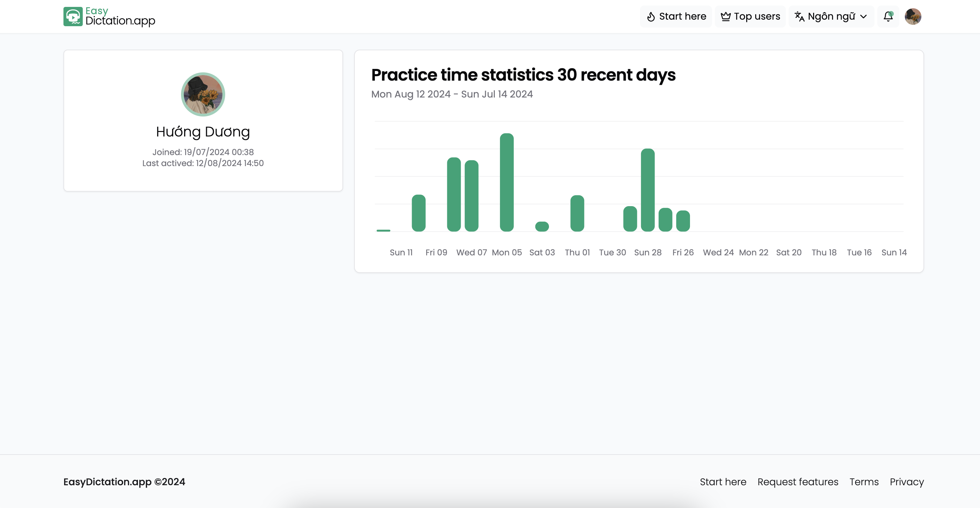The image size is (980, 508).
Task: Open the Top users page
Action: [x=756, y=16]
